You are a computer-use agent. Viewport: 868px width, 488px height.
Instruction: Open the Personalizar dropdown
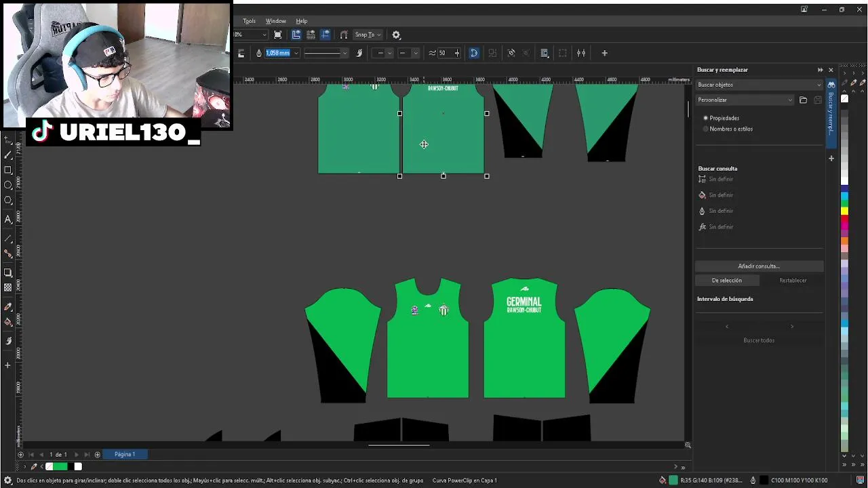click(745, 100)
